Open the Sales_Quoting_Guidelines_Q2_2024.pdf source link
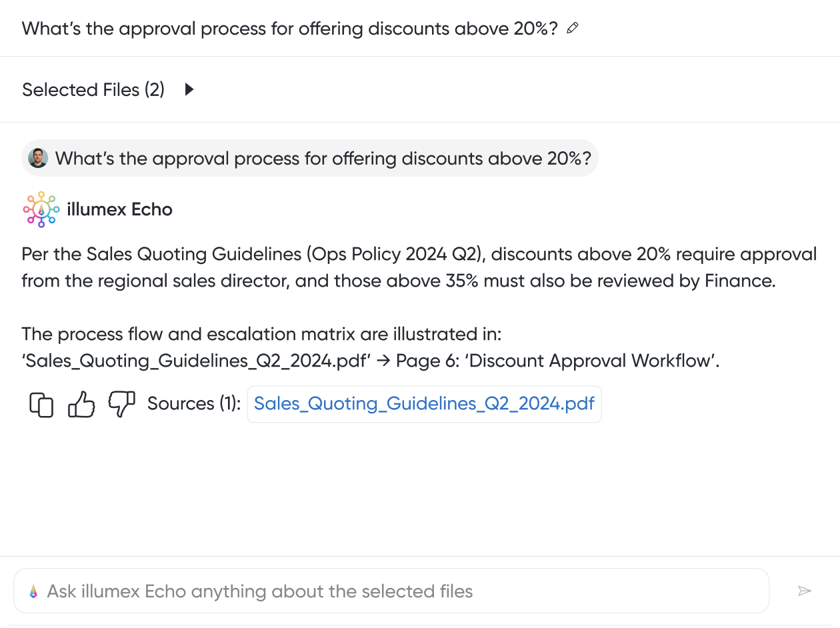This screenshot has width=840, height=628. pyautogui.click(x=424, y=404)
